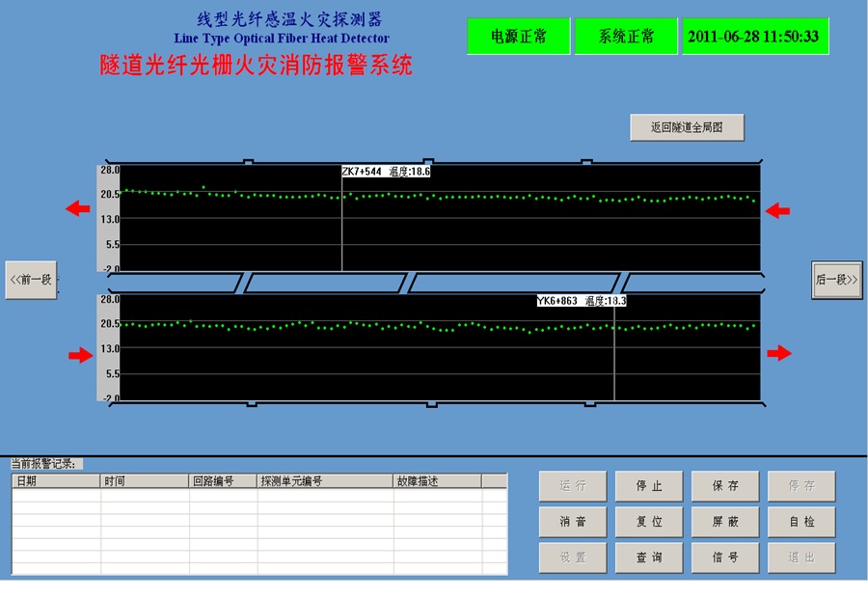Click the 屏蔽 shield button
The height and width of the screenshot is (598, 868).
click(x=725, y=522)
